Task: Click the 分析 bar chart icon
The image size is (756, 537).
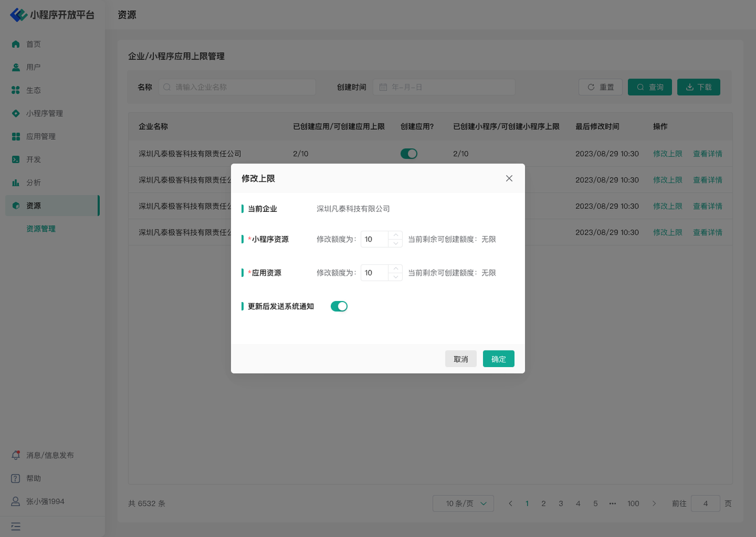Action: [16, 183]
